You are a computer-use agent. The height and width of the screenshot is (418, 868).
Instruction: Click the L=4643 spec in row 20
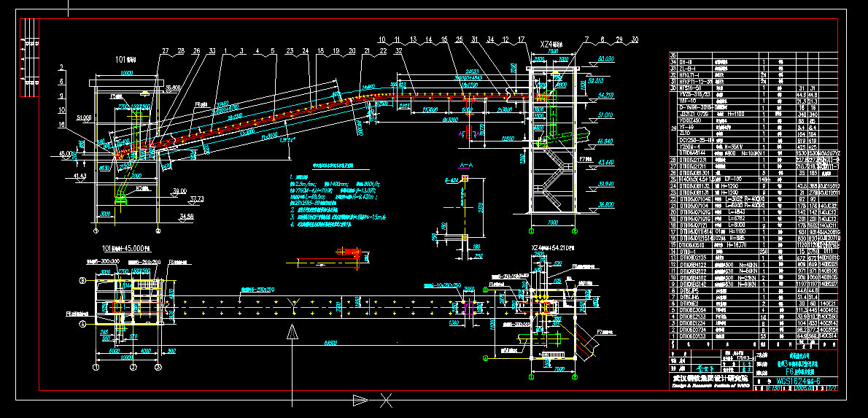[x=737, y=212]
